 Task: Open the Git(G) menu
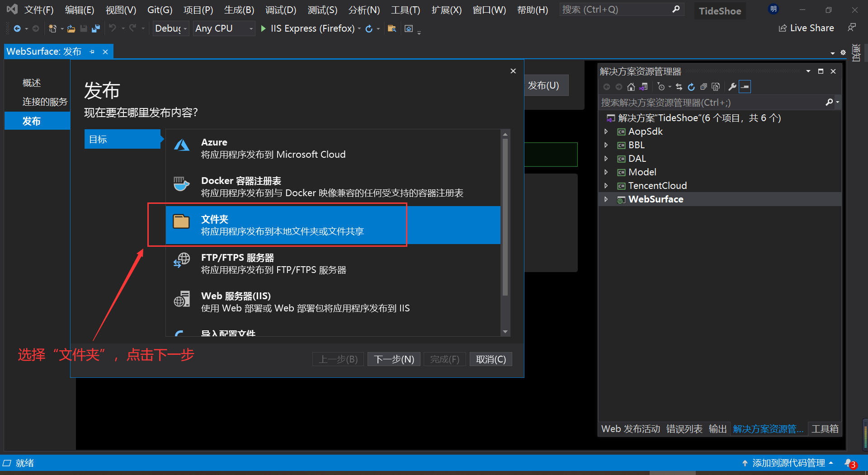pos(160,10)
